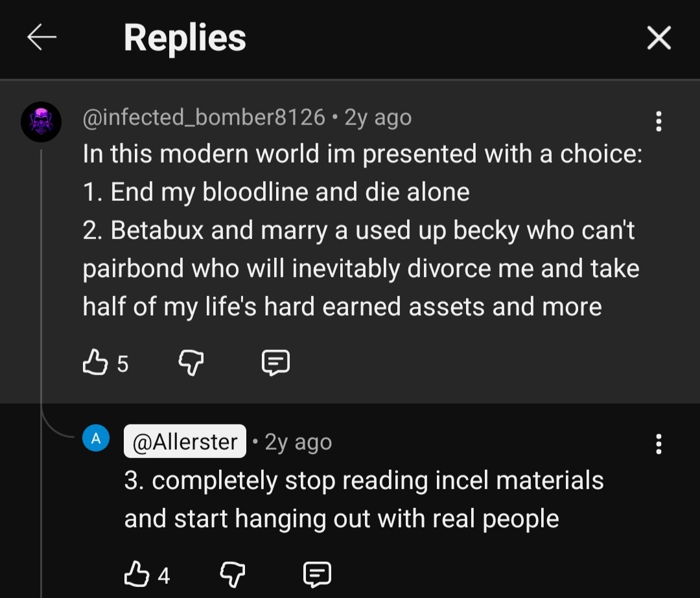Screen dimensions: 700x598
Task: Reply to Allerster's comment
Action: (x=318, y=574)
